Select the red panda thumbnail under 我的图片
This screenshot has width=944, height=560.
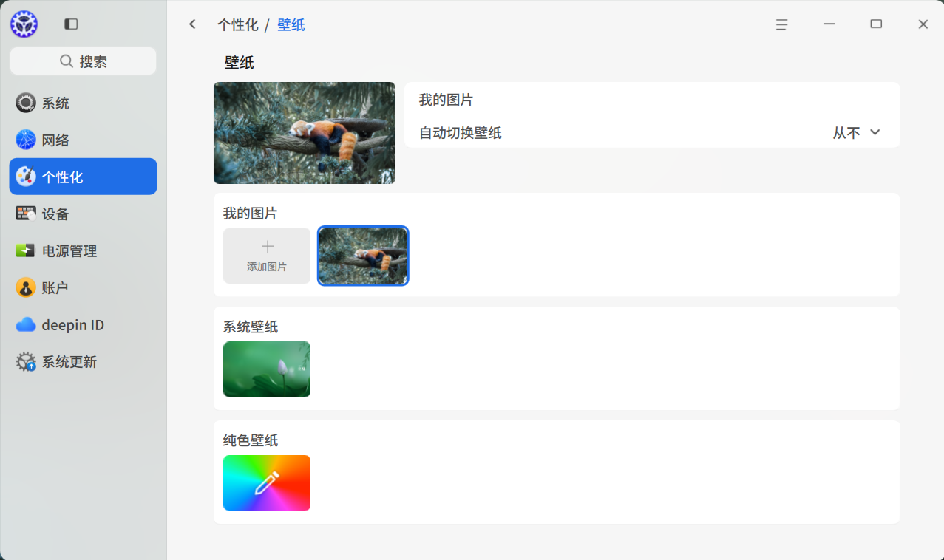pos(363,256)
